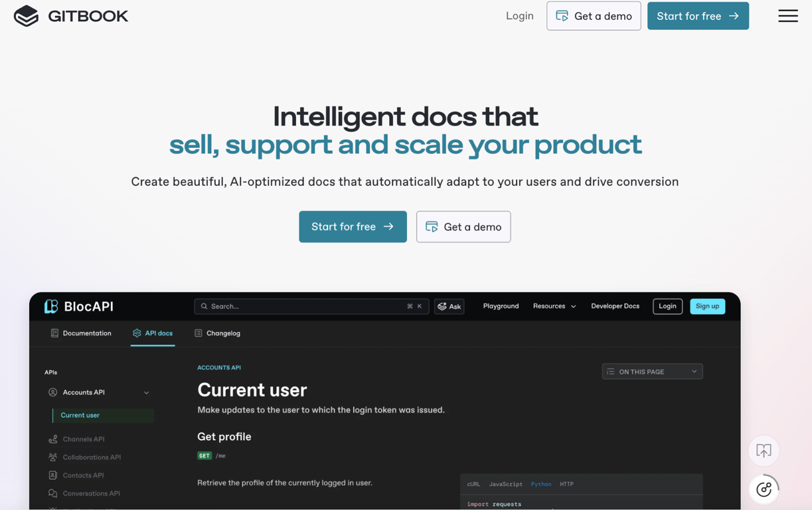Click the Conversations API chat icon
Image resolution: width=812 pixels, height=510 pixels.
[53, 493]
